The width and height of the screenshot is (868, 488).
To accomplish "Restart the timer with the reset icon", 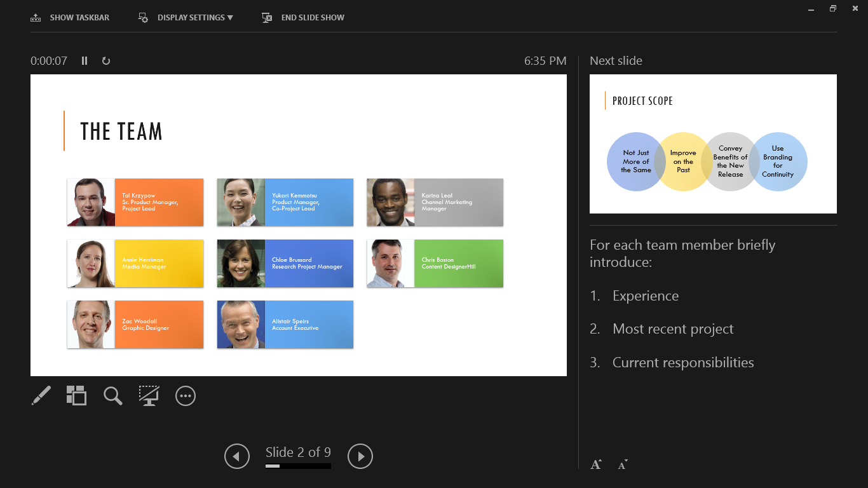I will click(x=106, y=61).
